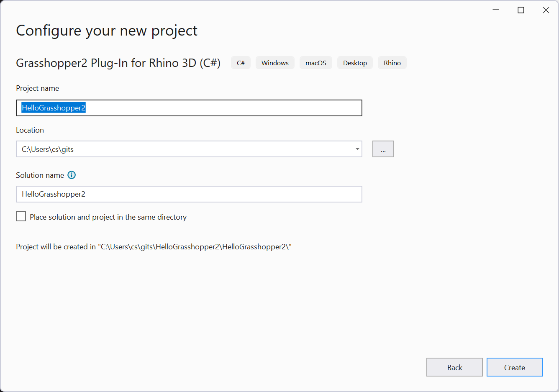The image size is (559, 392).
Task: Click the Grasshopper2 Plug-In for Rhino 3D title
Action: pos(118,63)
